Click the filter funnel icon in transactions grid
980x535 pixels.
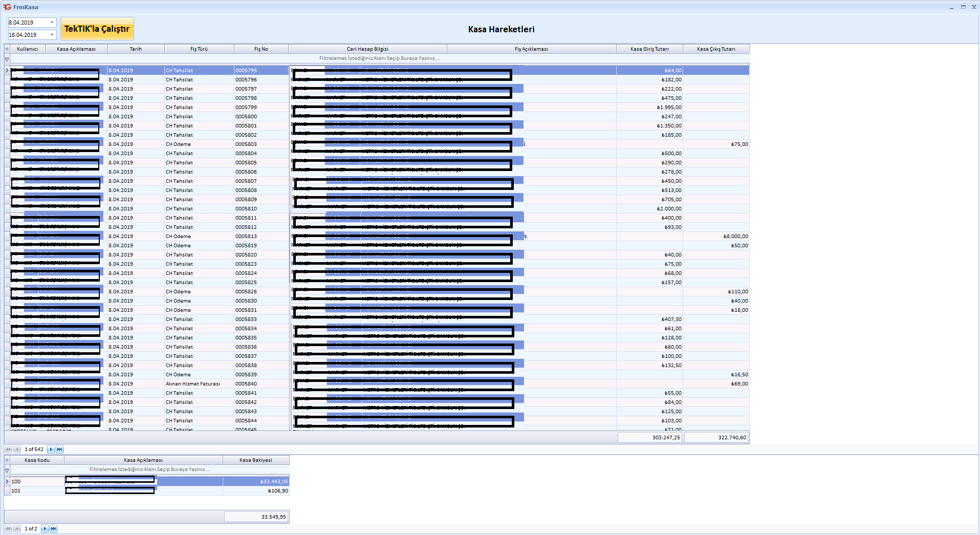[x=7, y=59]
